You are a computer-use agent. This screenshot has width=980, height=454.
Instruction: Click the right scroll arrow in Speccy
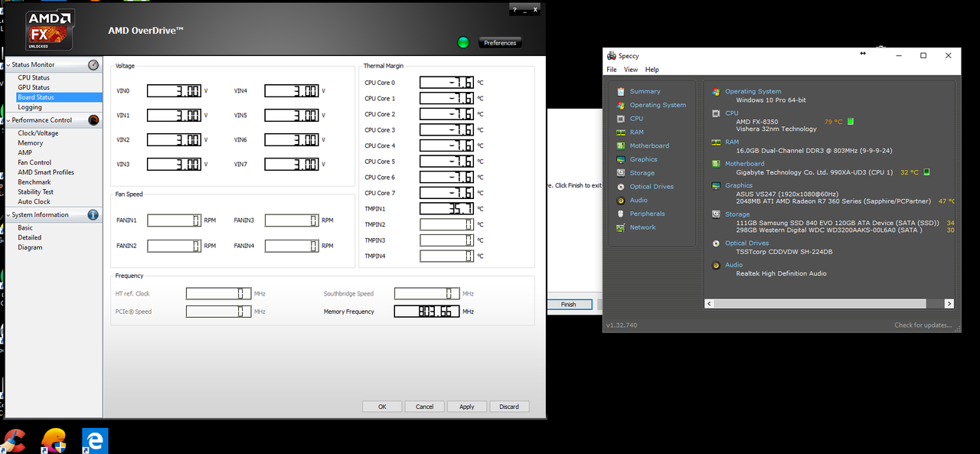point(949,305)
